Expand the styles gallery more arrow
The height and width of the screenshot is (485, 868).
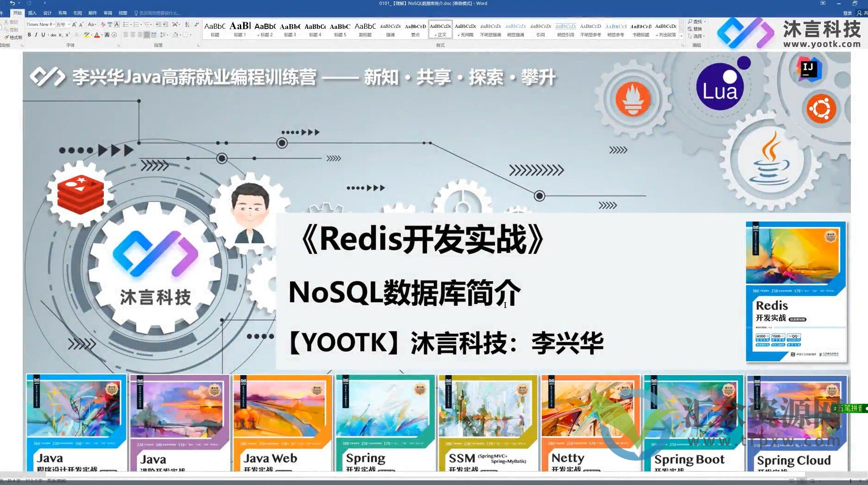[x=681, y=36]
